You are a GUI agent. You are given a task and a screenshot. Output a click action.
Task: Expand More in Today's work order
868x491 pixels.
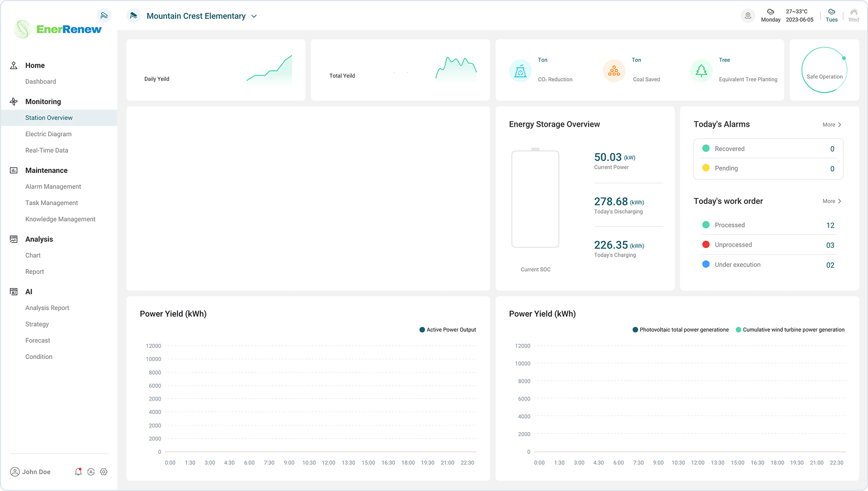coord(832,201)
